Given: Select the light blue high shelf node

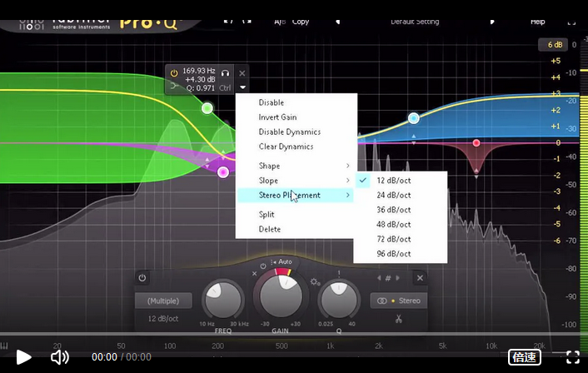Looking at the screenshot, I should [414, 118].
